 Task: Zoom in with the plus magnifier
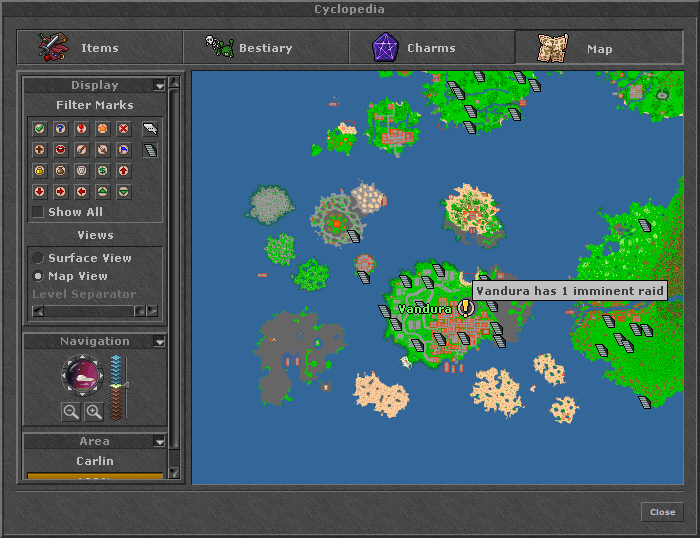(x=94, y=412)
